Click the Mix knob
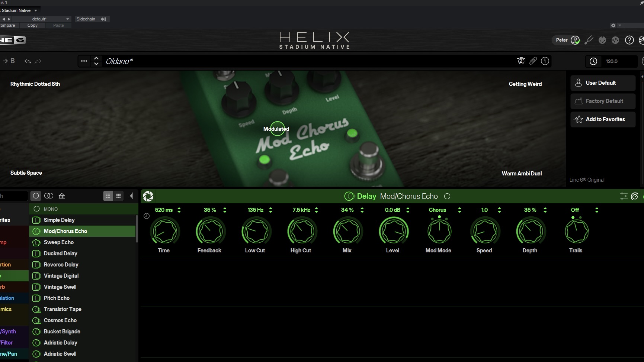Screen dimensions: 644x362 coord(347,231)
